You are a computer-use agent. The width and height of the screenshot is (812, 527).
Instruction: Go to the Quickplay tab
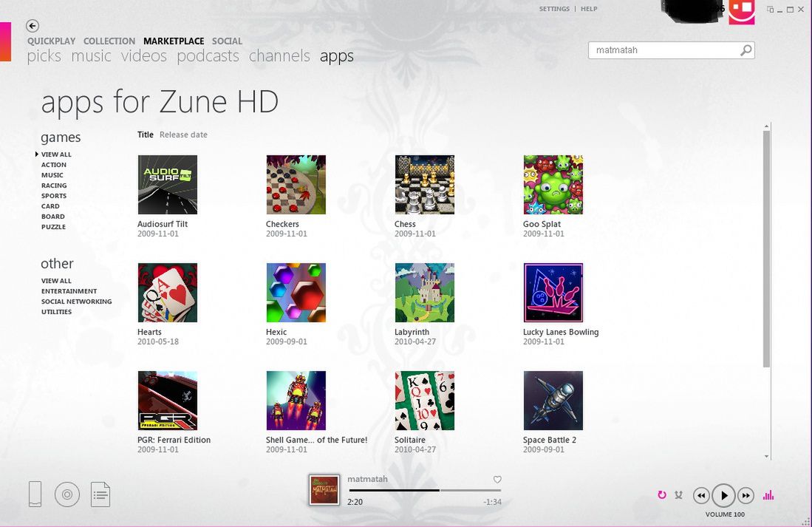51,41
